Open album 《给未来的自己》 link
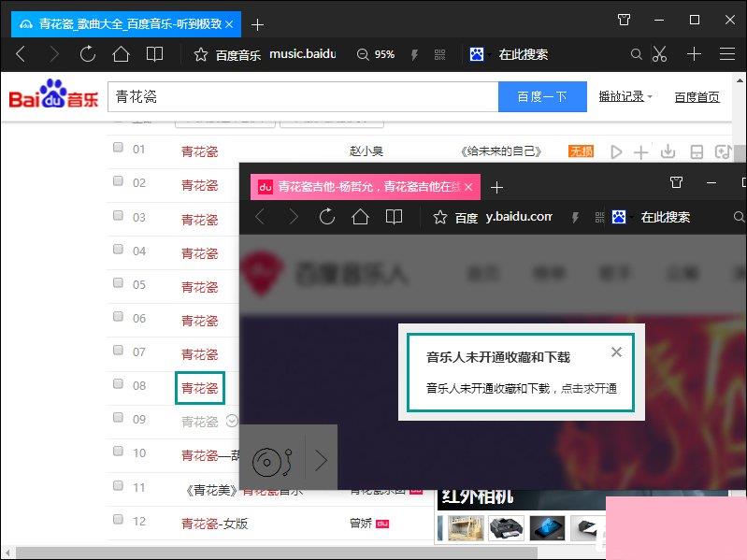Viewport: 747px width, 560px height. pyautogui.click(x=501, y=151)
